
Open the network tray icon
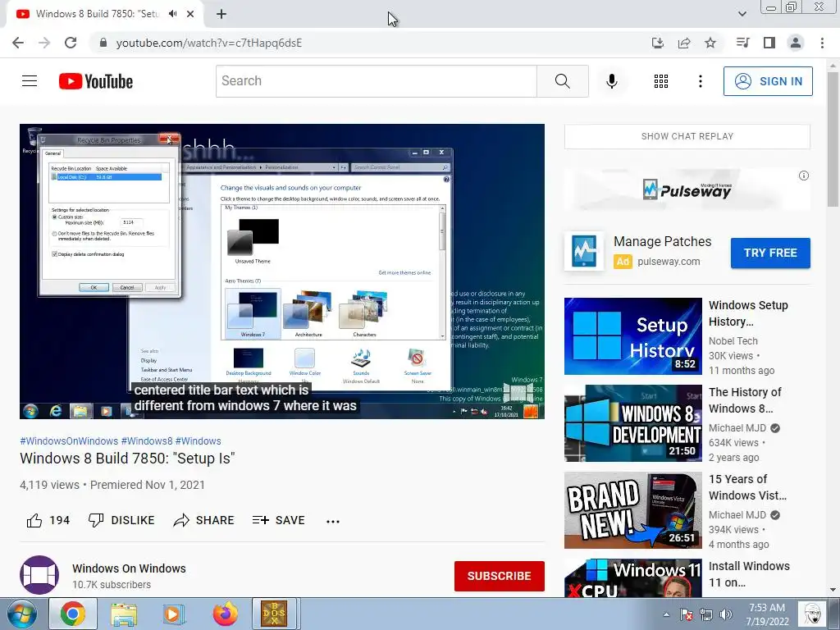pyautogui.click(x=706, y=614)
